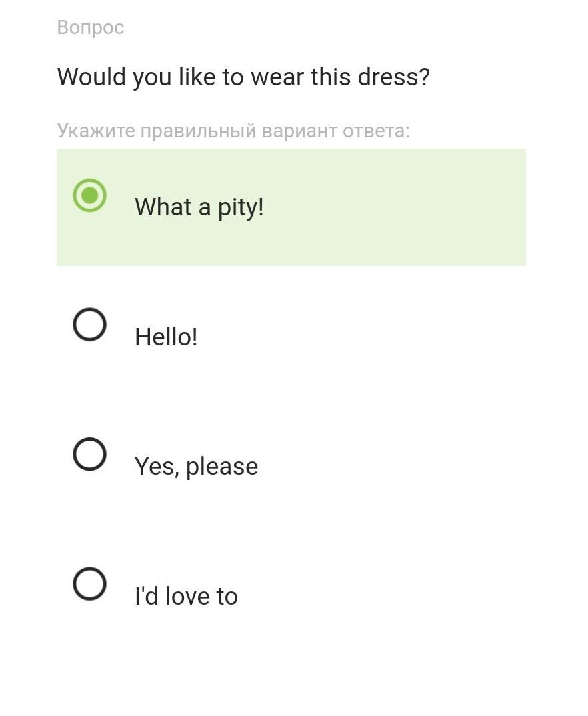This screenshot has width=588, height=716.
Task: Click the 'What a pity!' answer text
Action: 199,207
